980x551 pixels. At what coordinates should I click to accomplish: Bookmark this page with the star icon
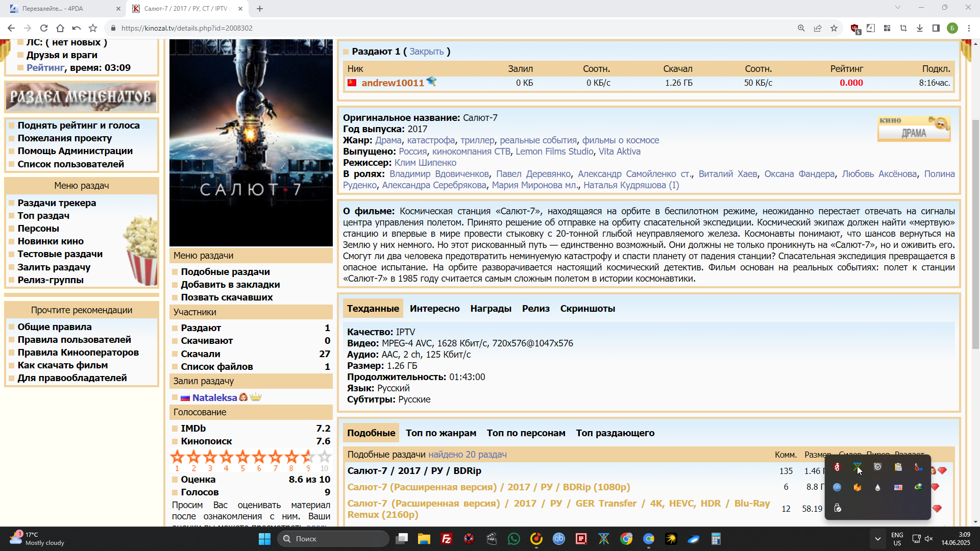click(x=834, y=28)
